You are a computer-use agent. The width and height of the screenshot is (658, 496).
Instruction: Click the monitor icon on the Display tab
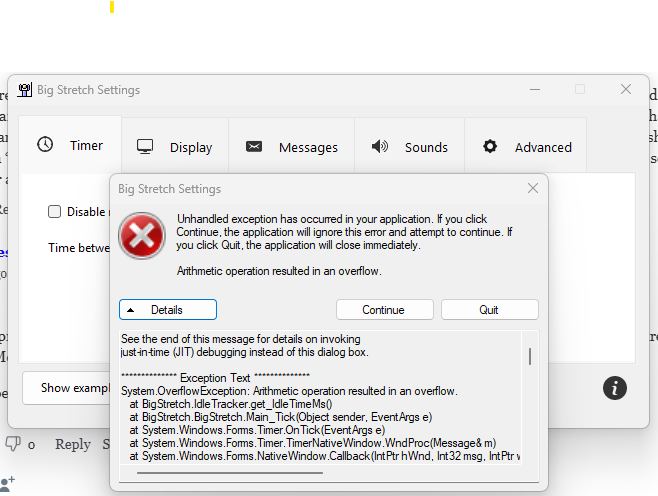pos(145,147)
